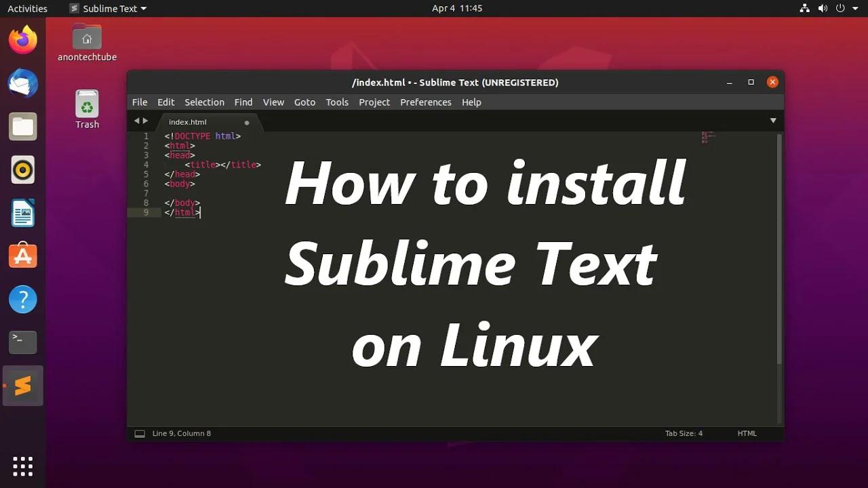This screenshot has height=488, width=868.
Task: Open Firefox from the dock
Action: [x=22, y=40]
